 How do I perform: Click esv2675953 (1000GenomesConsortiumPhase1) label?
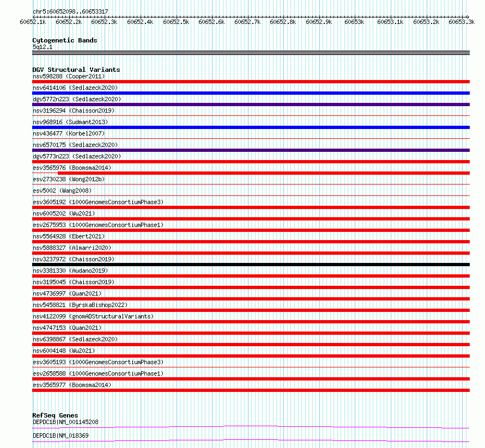[98, 225]
